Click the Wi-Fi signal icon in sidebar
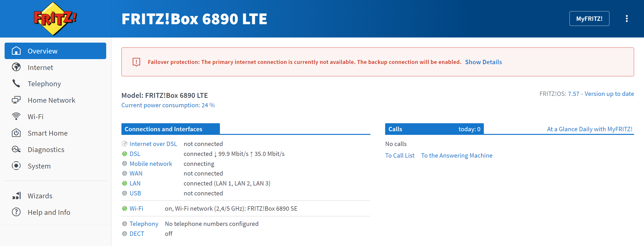Screen dimensions: 644x246 (x=16, y=116)
